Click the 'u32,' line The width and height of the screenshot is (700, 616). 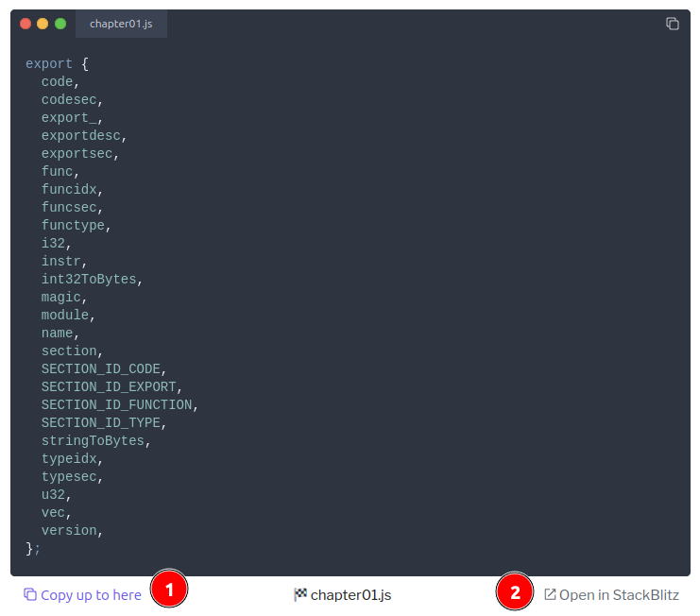[x=57, y=494]
